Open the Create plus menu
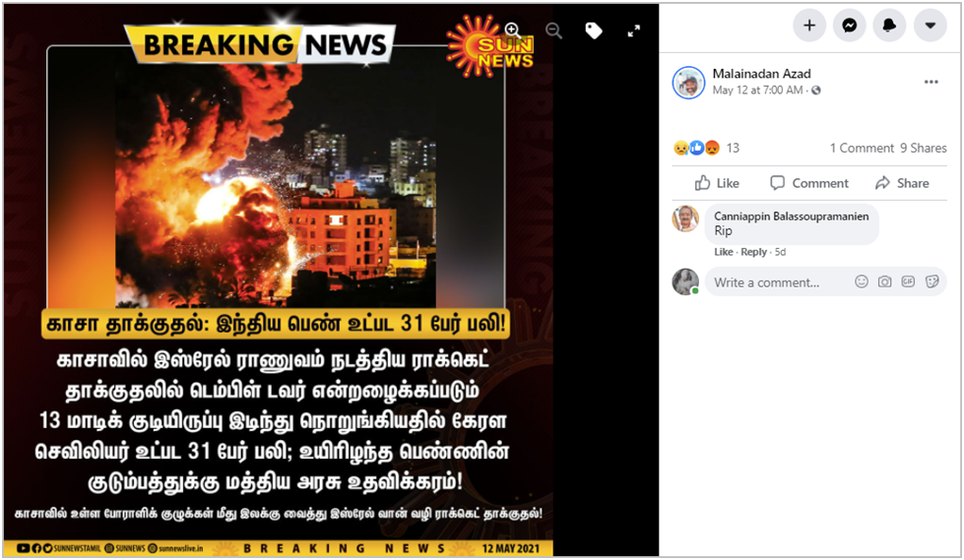This screenshot has height=560, width=964. tap(809, 26)
